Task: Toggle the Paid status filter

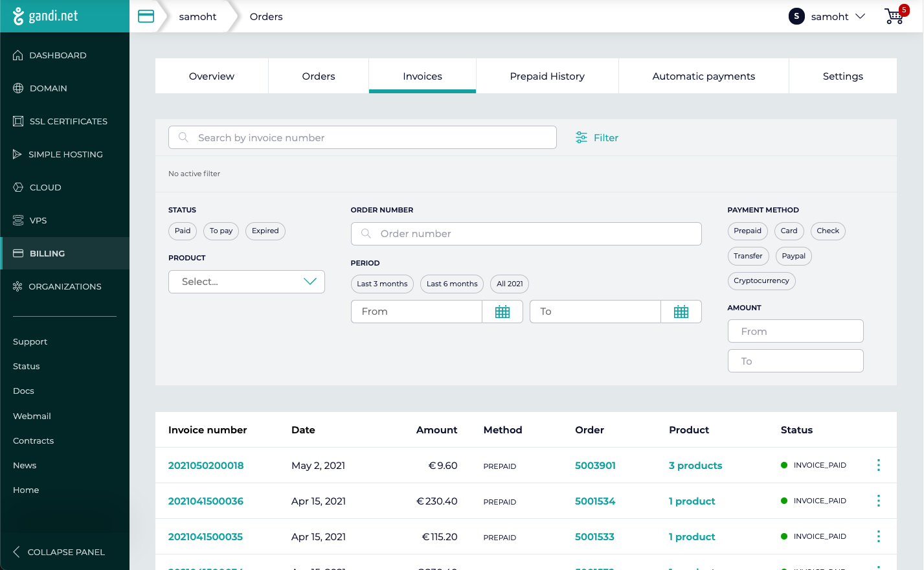Action: [x=183, y=231]
